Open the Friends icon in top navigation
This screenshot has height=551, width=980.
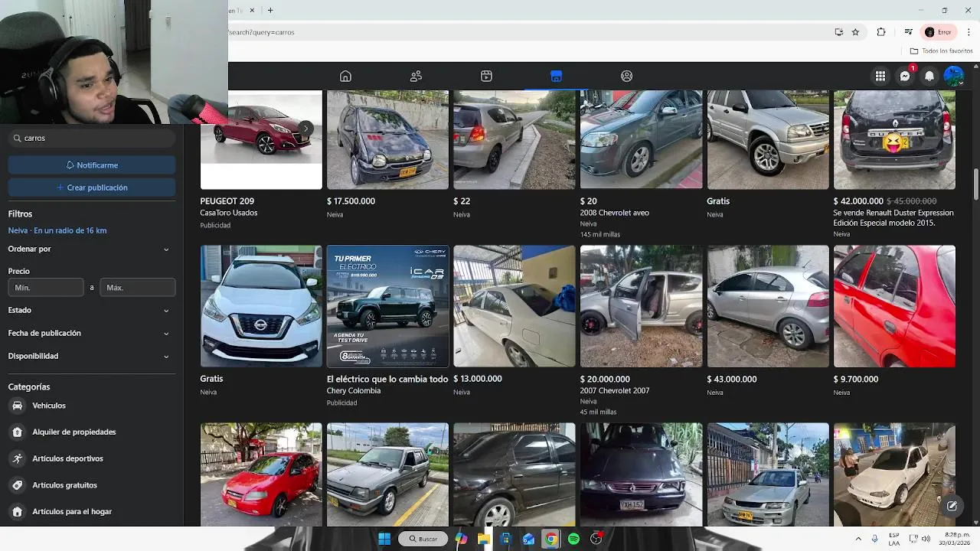pyautogui.click(x=416, y=76)
